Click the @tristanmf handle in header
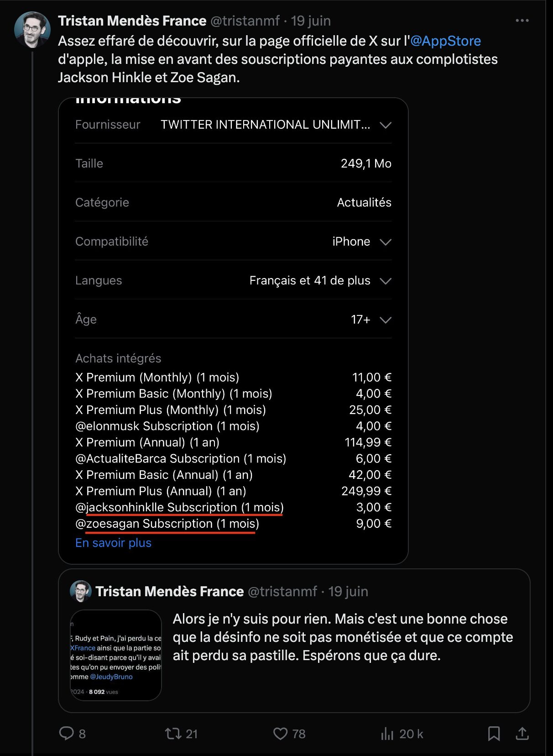The image size is (553, 756). point(245,21)
